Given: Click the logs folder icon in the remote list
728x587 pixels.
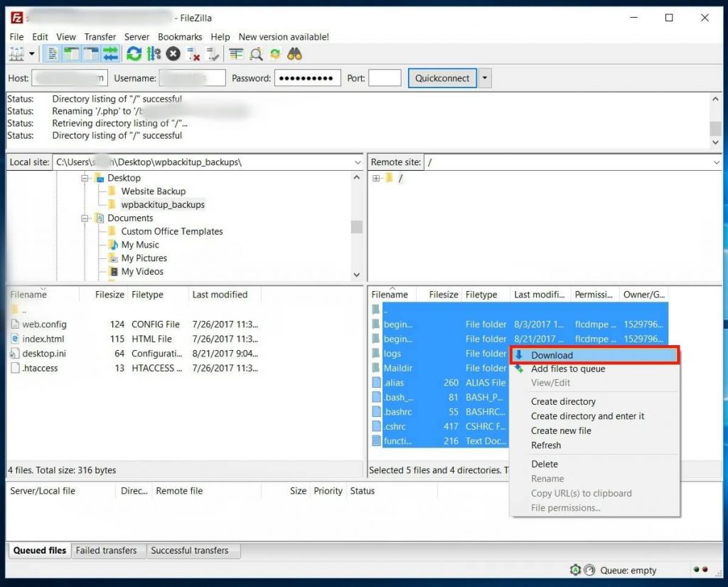Looking at the screenshot, I should coord(376,353).
